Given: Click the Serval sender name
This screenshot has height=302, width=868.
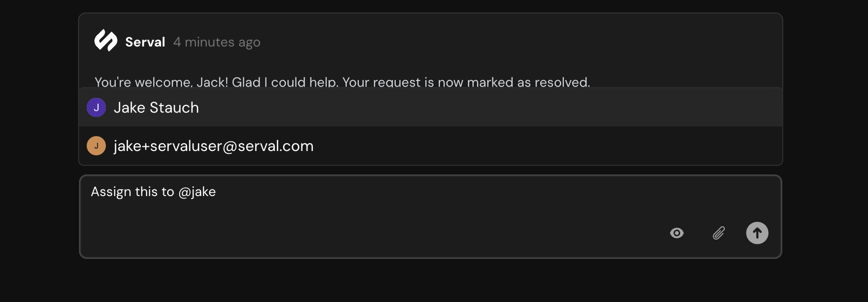Looking at the screenshot, I should pyautogui.click(x=145, y=42).
